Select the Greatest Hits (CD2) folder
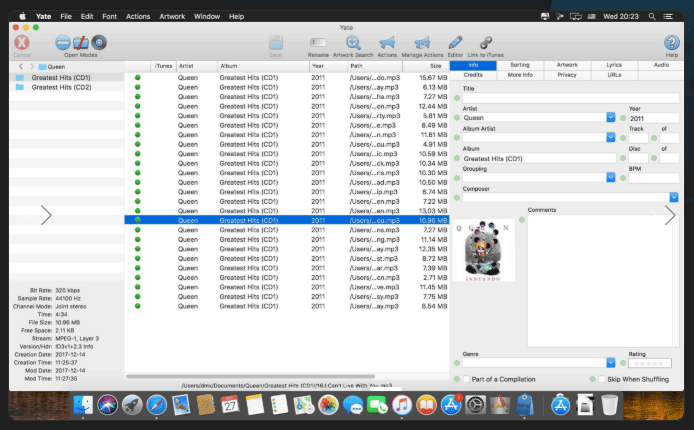The width and height of the screenshot is (694, 430). click(x=61, y=87)
